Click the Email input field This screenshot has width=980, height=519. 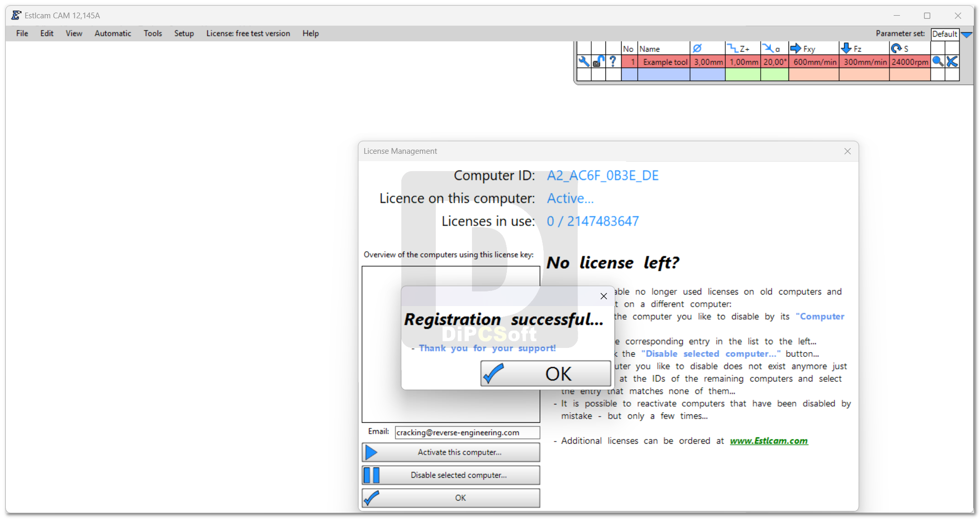(x=467, y=433)
